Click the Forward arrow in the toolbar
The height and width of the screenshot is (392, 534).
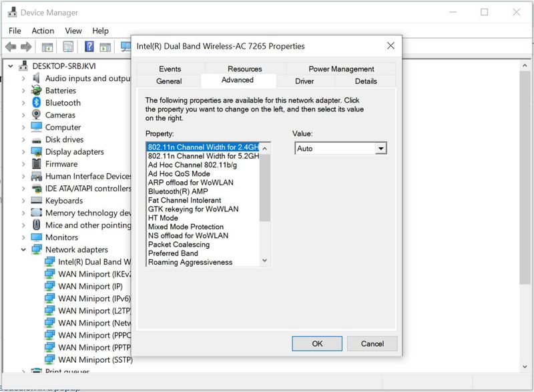point(26,47)
